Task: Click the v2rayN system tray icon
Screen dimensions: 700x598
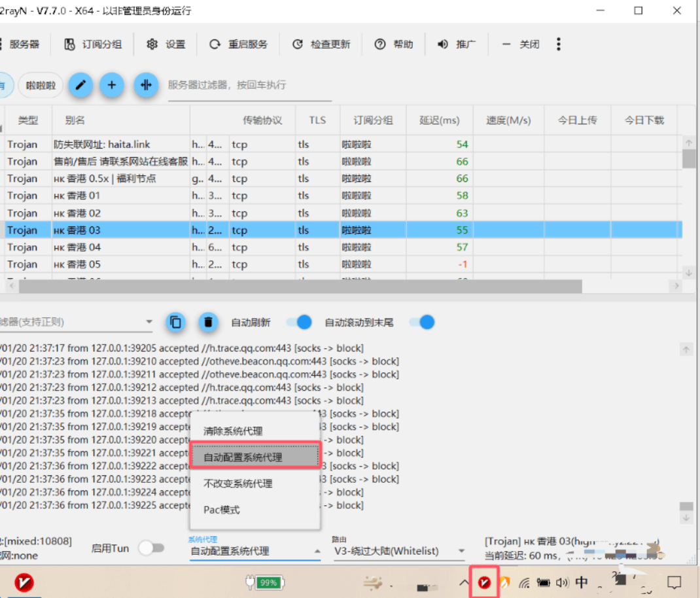Action: pos(483,582)
